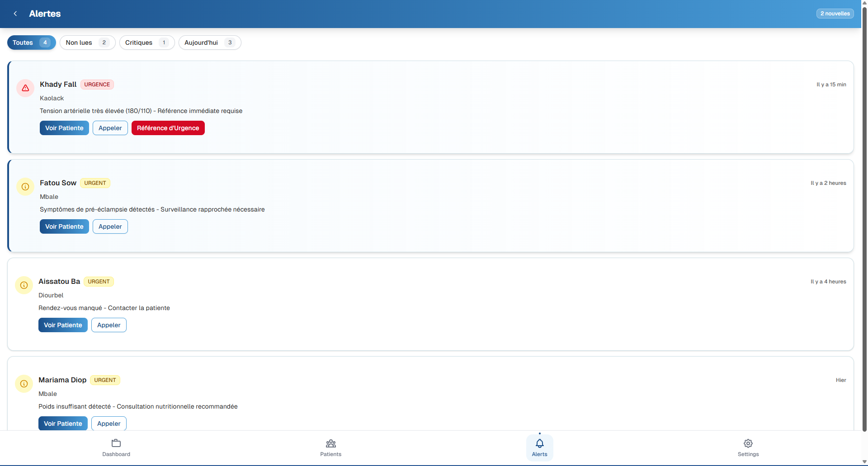Call Aissatou Ba with the Appeler button
This screenshot has height=466, width=868.
click(108, 325)
